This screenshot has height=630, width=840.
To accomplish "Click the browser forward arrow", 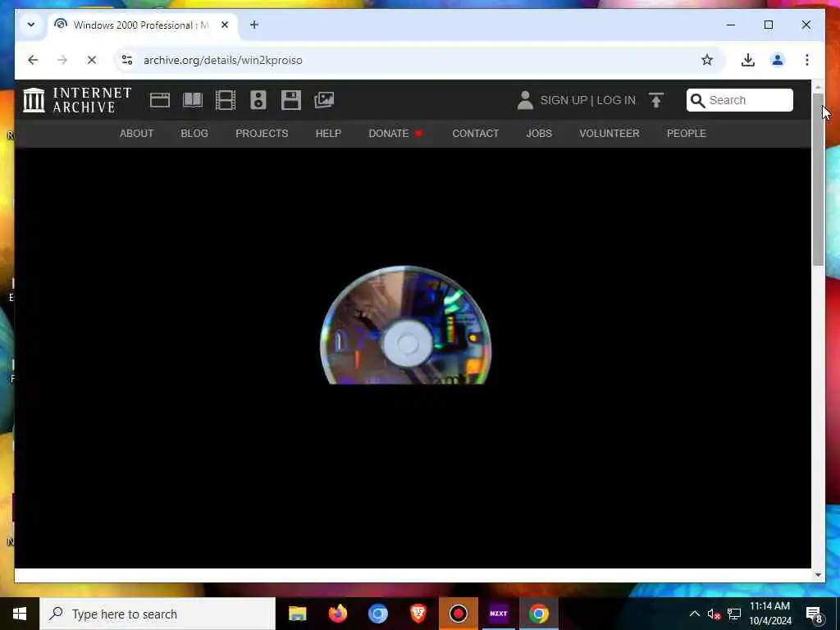I will pyautogui.click(x=62, y=60).
